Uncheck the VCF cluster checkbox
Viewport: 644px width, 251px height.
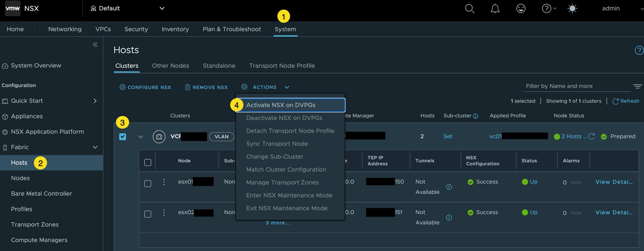(x=123, y=137)
